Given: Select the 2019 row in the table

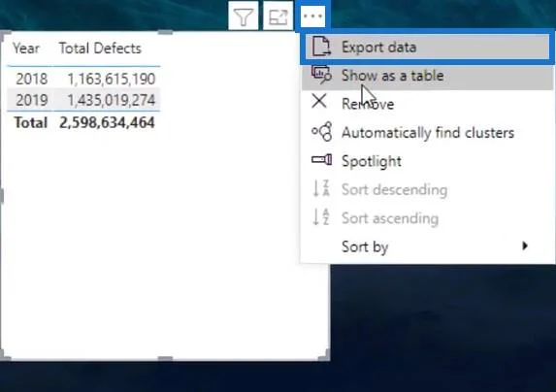Looking at the screenshot, I should click(x=83, y=100).
